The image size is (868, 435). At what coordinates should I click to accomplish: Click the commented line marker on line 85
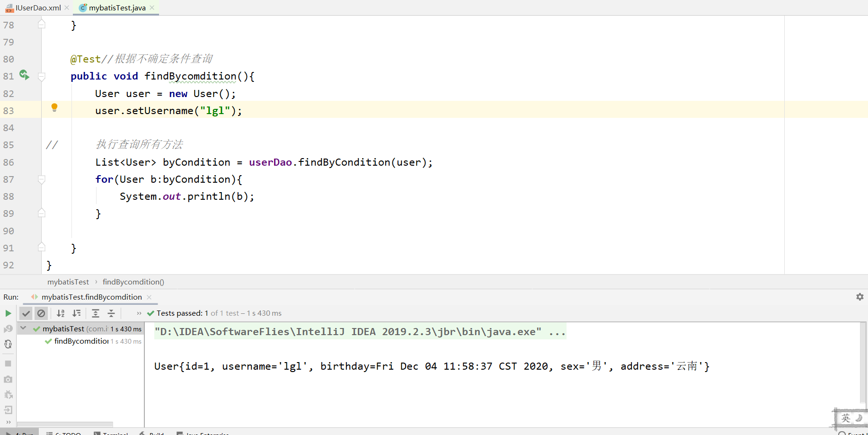tap(52, 145)
